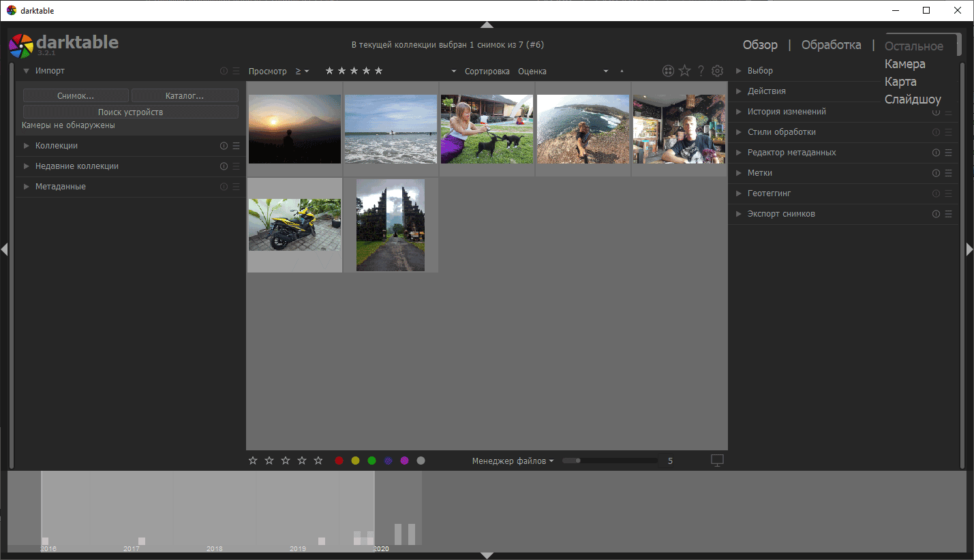Open the rating comparator ≥ dropdown
This screenshot has width=974, height=560.
303,71
